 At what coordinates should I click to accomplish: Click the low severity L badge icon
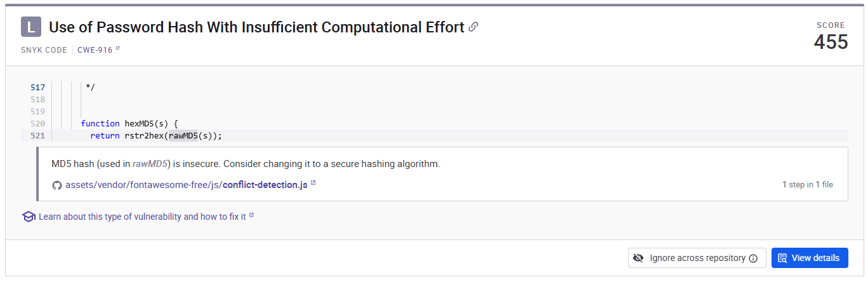click(31, 27)
